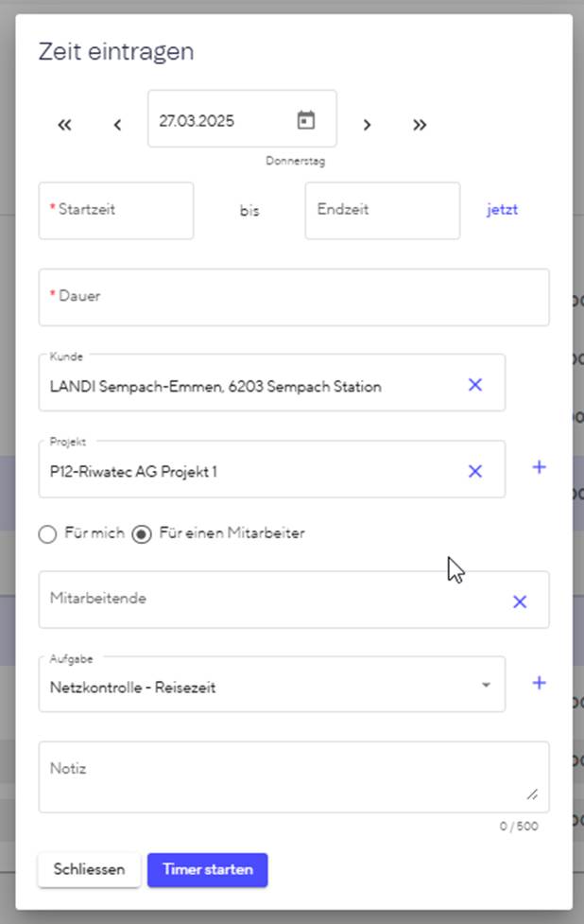Add new project with plus icon
Viewport: 584px width, 924px height.
click(539, 467)
